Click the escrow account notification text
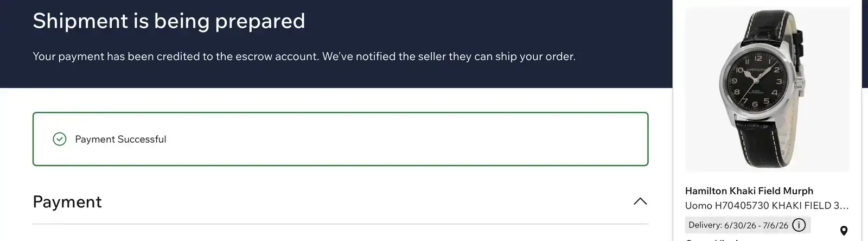Image resolution: width=868 pixels, height=241 pixels. click(x=304, y=56)
